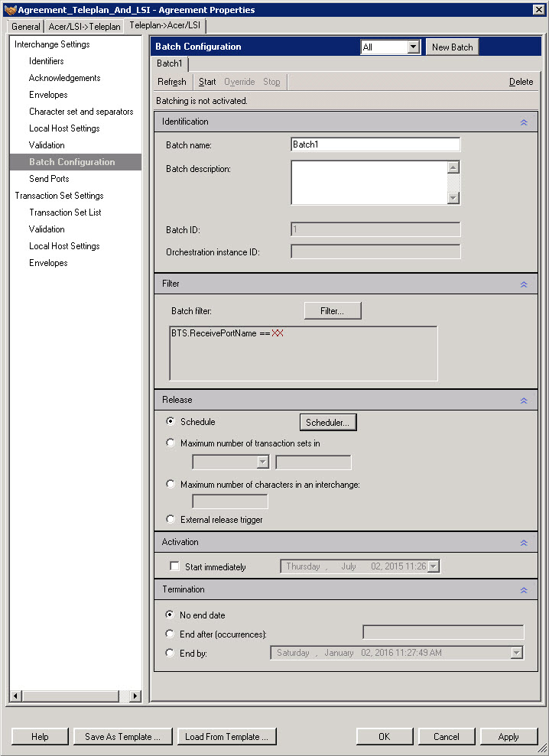Screen dimensions: 549x756
Task: Open the Filter... dialog button
Action: pyautogui.click(x=333, y=311)
